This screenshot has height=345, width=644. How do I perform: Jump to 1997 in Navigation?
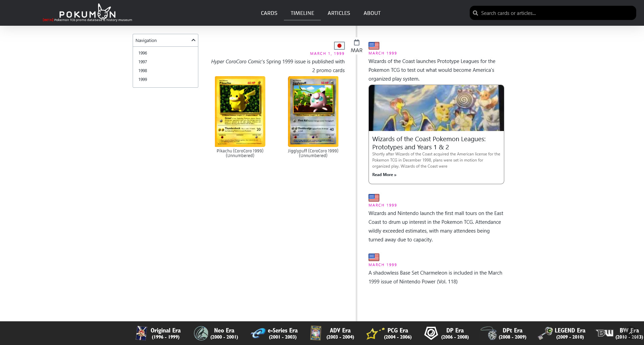coord(143,62)
